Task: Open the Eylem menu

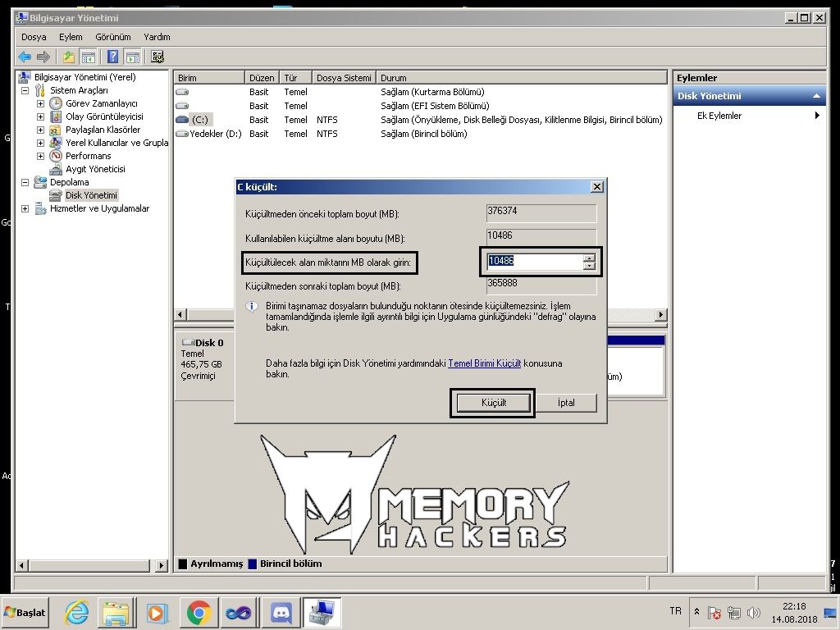Action: pos(71,37)
